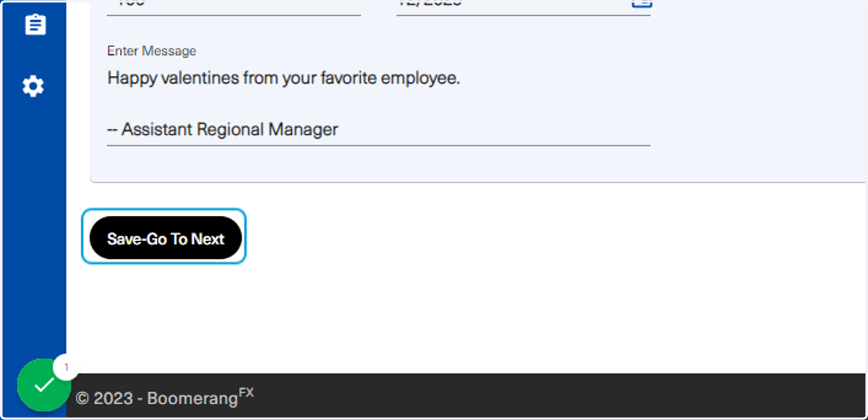Viewport: 868px width, 420px height.
Task: Click the © 2023 copyright text
Action: coord(104,398)
